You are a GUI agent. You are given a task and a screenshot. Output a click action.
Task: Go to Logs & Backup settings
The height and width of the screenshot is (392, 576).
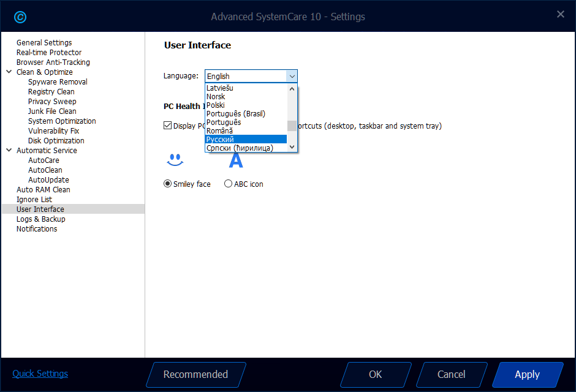click(x=40, y=219)
